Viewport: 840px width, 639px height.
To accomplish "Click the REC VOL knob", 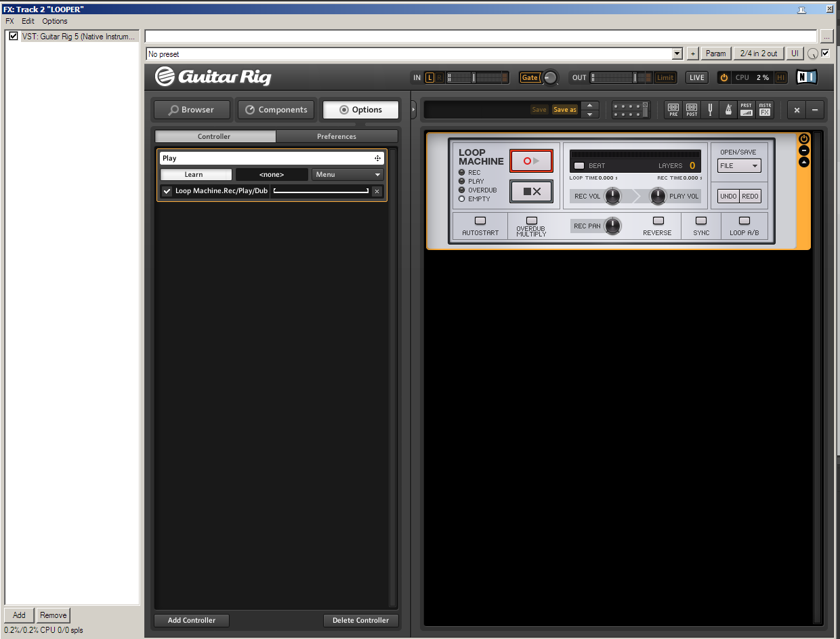I will [x=612, y=197].
